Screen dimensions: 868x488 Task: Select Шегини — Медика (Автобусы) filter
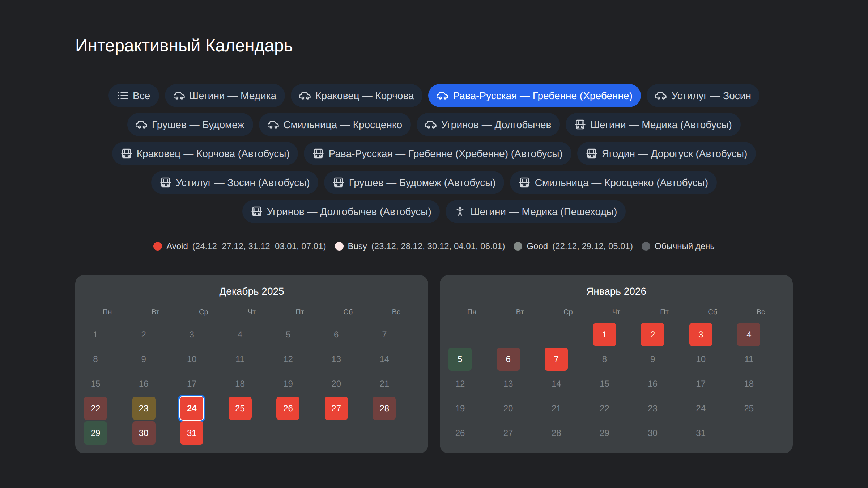[653, 125]
